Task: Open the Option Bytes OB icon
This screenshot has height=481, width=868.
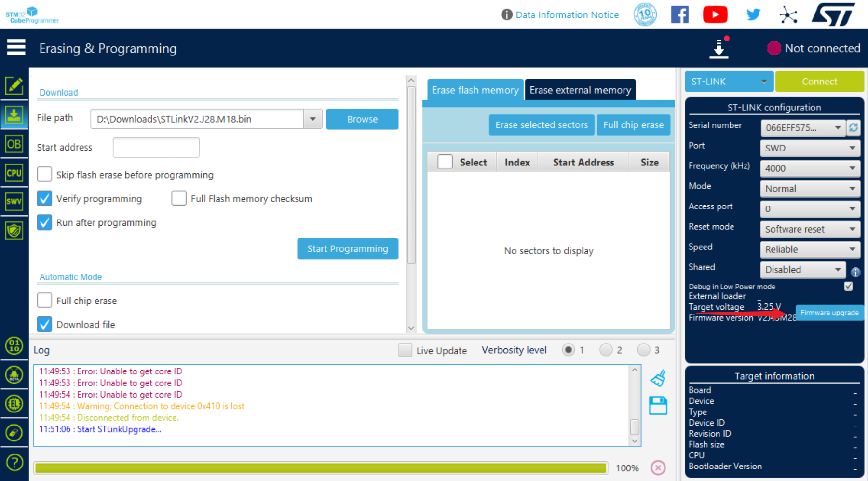Action: [x=14, y=144]
